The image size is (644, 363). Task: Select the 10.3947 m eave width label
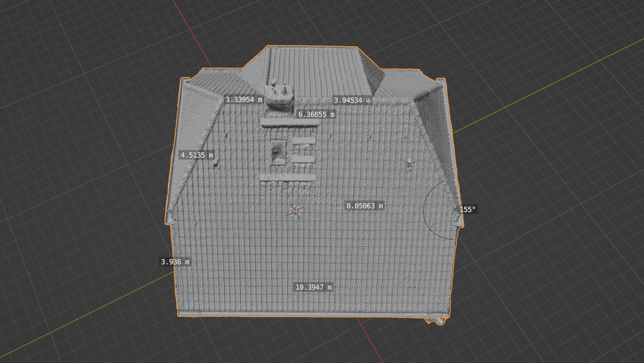point(314,287)
